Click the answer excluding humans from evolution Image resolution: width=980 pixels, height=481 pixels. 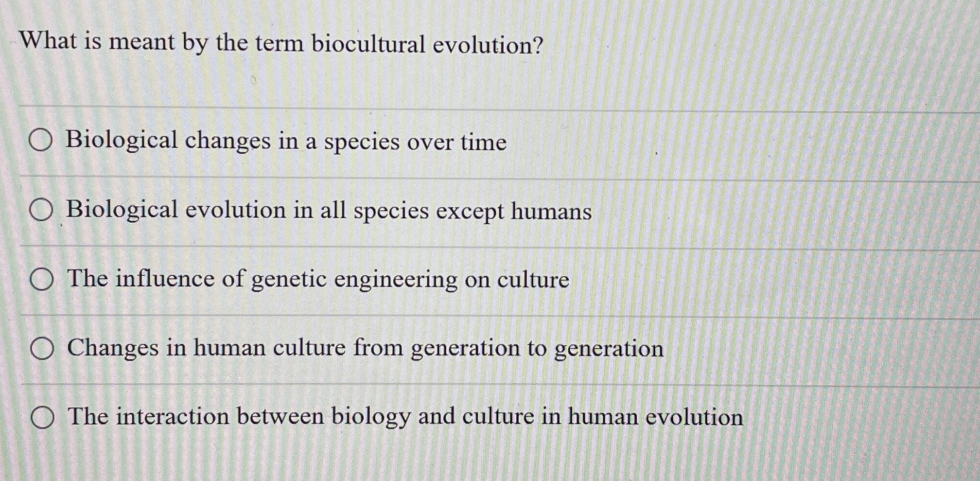coord(328,210)
